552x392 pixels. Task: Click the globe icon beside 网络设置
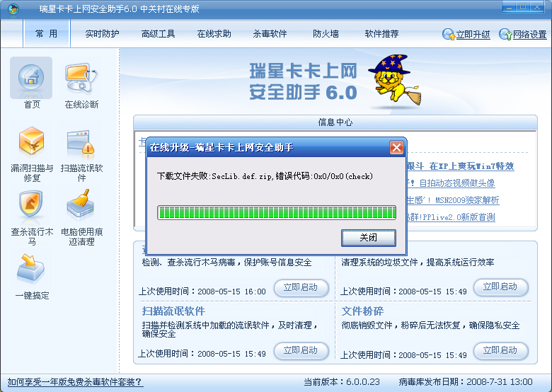tap(505, 34)
